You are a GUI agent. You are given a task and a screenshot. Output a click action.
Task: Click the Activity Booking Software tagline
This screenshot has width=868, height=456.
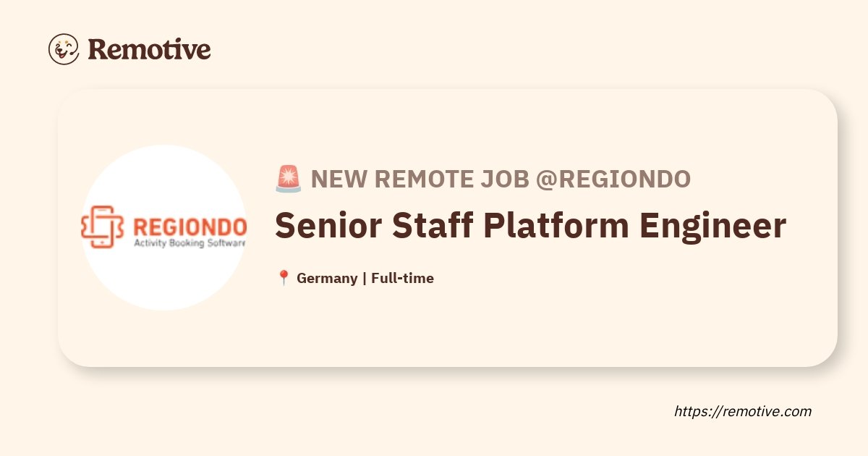(190, 244)
